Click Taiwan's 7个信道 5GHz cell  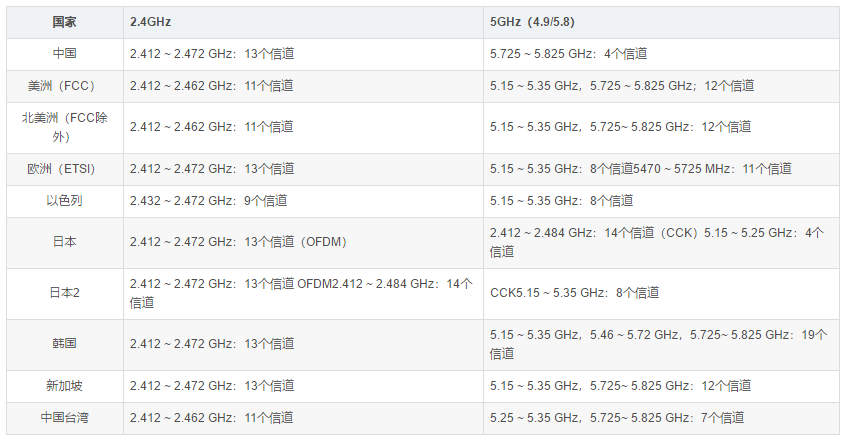point(617,418)
